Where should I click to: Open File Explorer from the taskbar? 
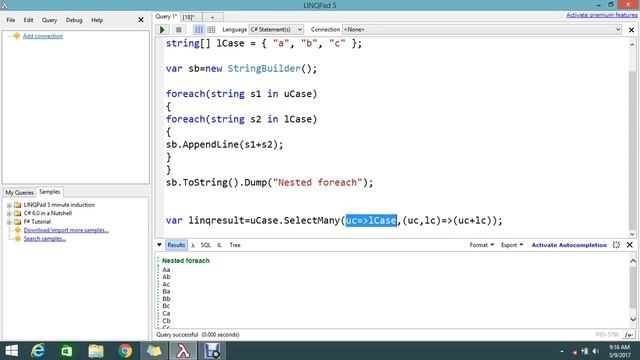pyautogui.click(x=96, y=351)
